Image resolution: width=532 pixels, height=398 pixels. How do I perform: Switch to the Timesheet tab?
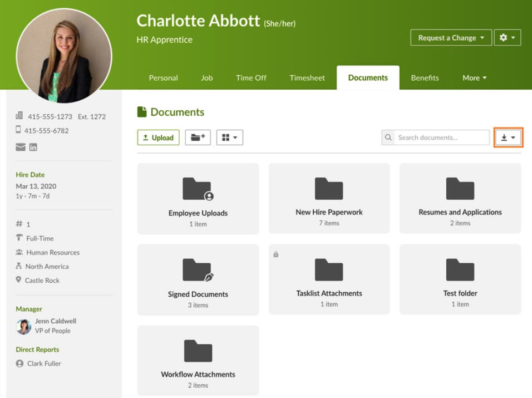click(307, 78)
